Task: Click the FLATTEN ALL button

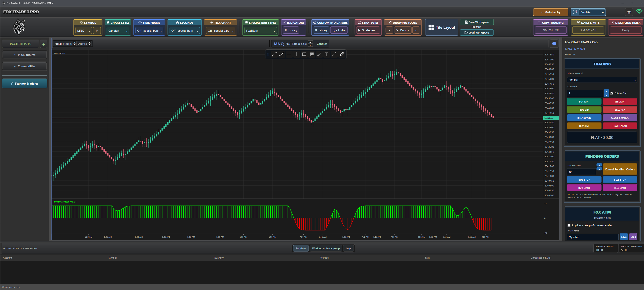Action: coord(620,126)
